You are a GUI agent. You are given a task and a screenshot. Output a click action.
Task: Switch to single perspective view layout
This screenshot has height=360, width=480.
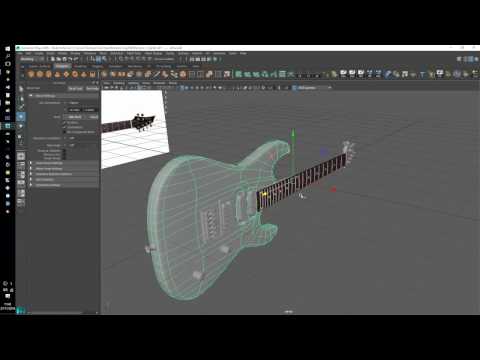pyautogui.click(x=21, y=156)
